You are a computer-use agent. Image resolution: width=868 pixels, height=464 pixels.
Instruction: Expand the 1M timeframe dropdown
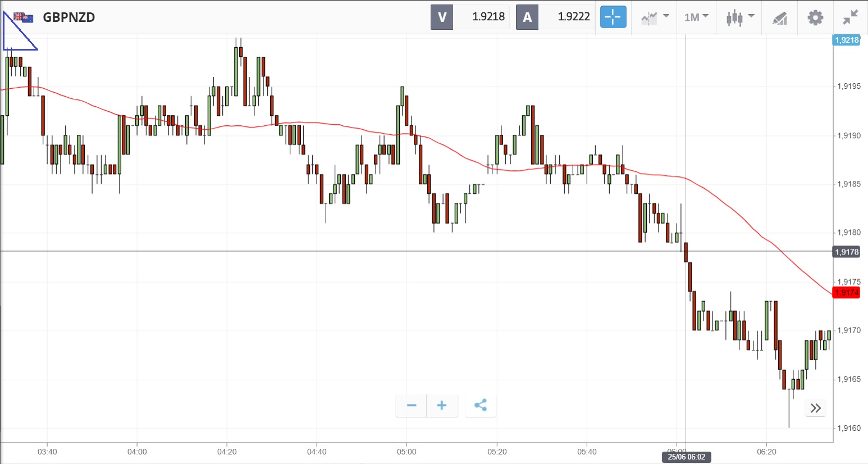(x=696, y=17)
